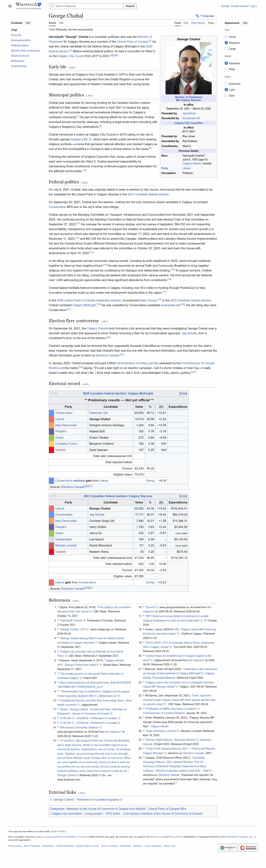Hide the Appearance panel
Viewport: 266px width, 868px height.
245,23
